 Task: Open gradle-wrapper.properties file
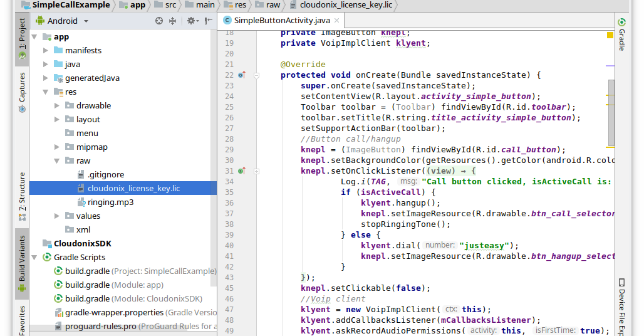(135, 313)
